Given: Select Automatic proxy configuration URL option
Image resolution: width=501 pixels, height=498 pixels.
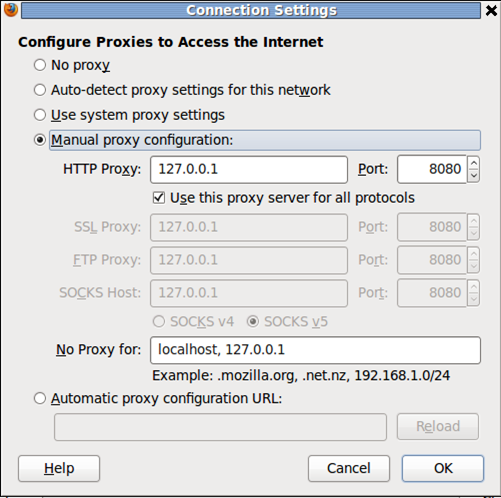Looking at the screenshot, I should [40, 398].
